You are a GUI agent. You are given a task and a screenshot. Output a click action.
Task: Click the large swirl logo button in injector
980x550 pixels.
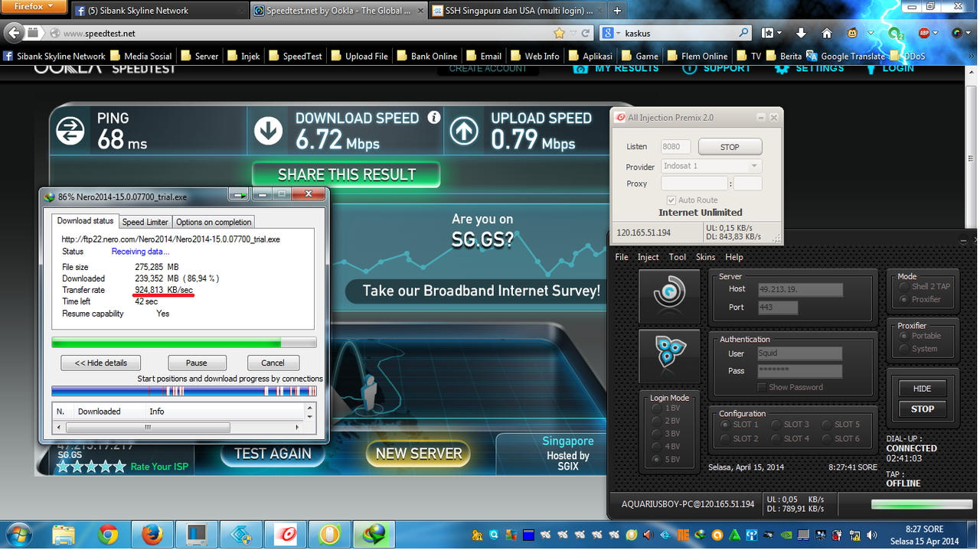[669, 296]
